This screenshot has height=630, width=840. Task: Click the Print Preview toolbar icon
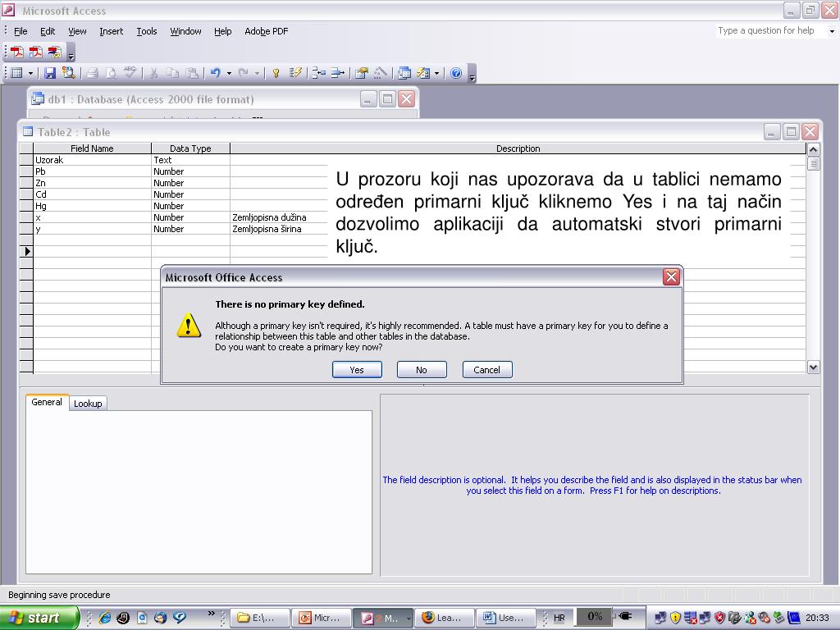(111, 73)
